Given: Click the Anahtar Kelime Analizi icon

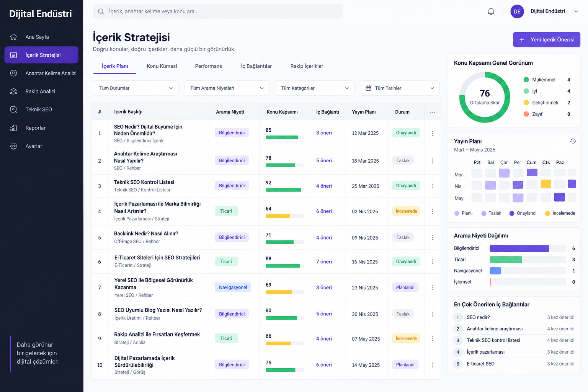Looking at the screenshot, I should [x=13, y=73].
